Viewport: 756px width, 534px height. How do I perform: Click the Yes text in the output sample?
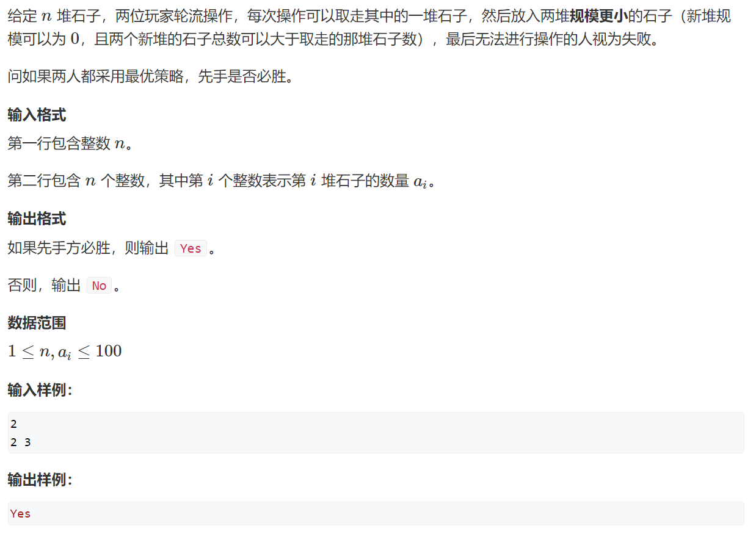pyautogui.click(x=20, y=513)
